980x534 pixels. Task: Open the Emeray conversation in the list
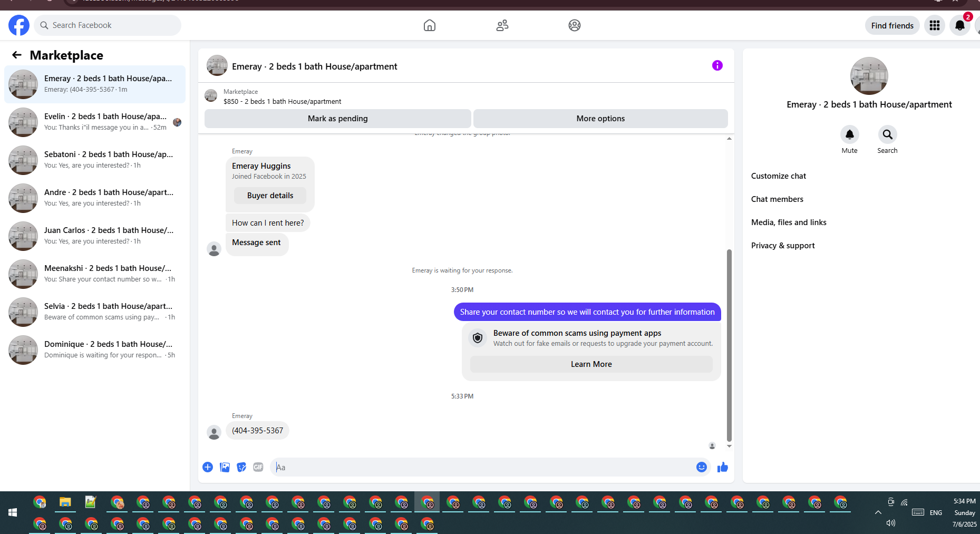pos(95,84)
